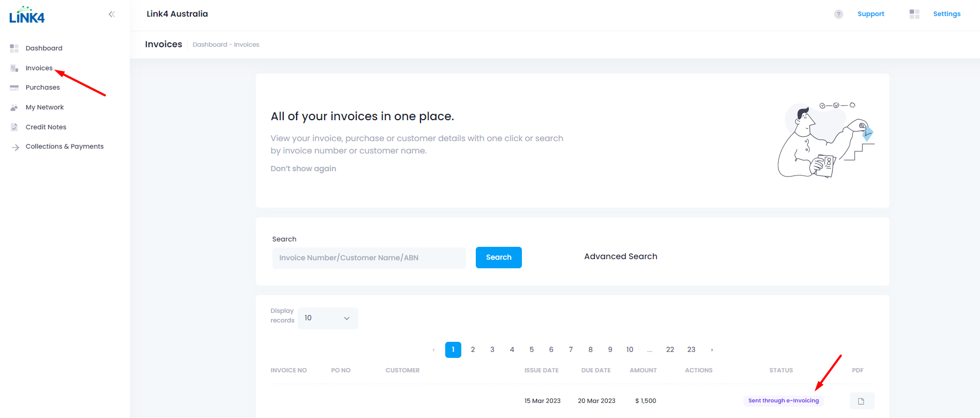Go to page 10
This screenshot has width=980, height=418.
630,350
